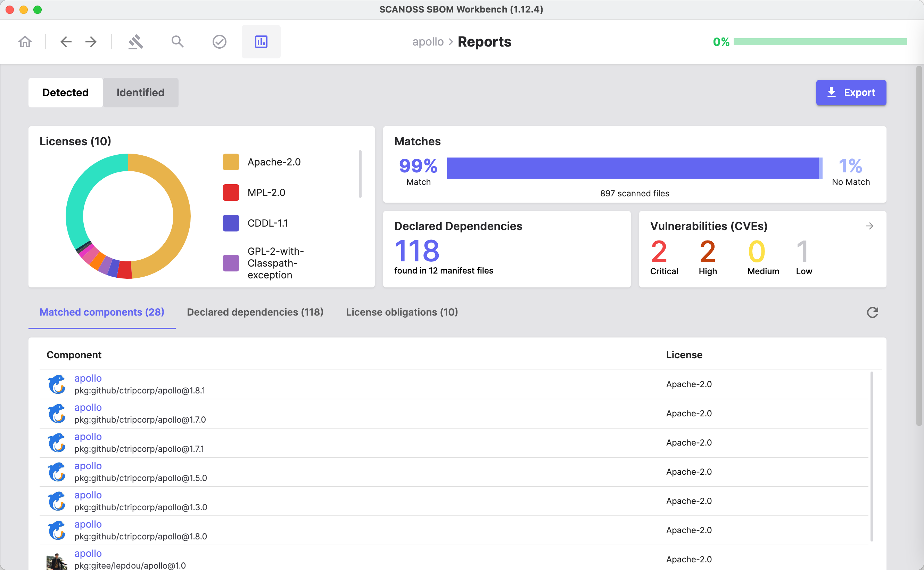Click the Apache-2.0 legend color swatch
The width and height of the screenshot is (924, 570).
[231, 162]
